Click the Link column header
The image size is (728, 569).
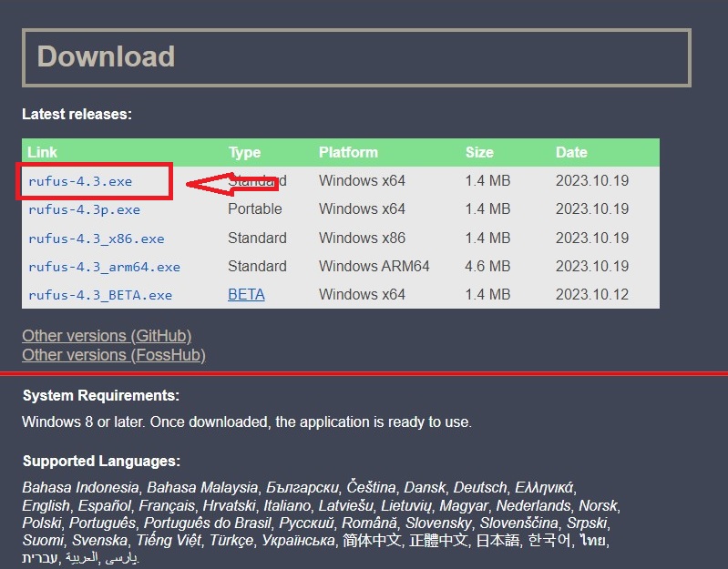42,152
